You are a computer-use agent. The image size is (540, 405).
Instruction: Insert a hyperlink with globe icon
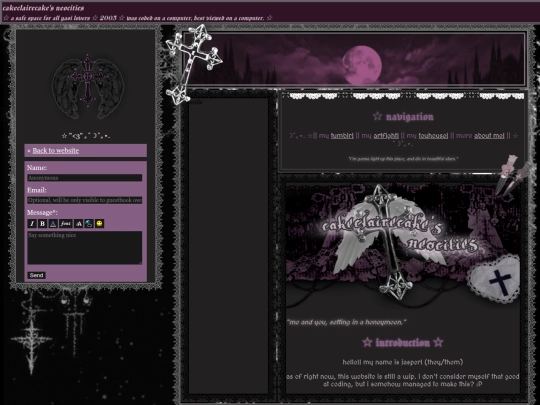tap(89, 224)
